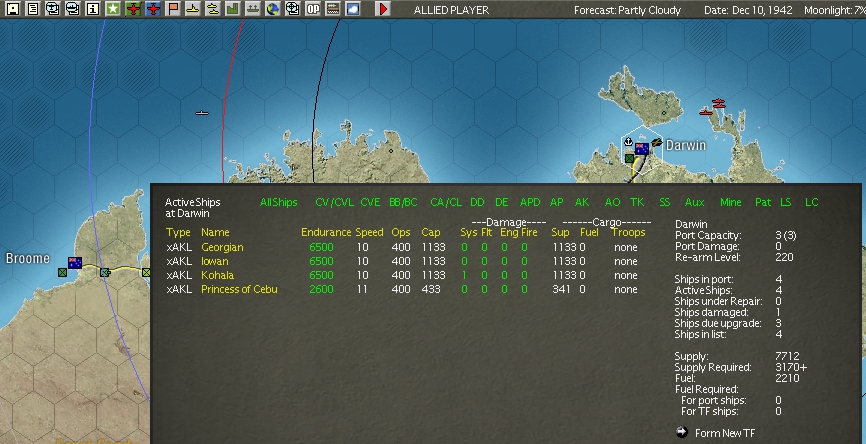The image size is (866, 444).
Task: Click the 'Forecast: Partly Cloudy' text
Action: (x=627, y=10)
